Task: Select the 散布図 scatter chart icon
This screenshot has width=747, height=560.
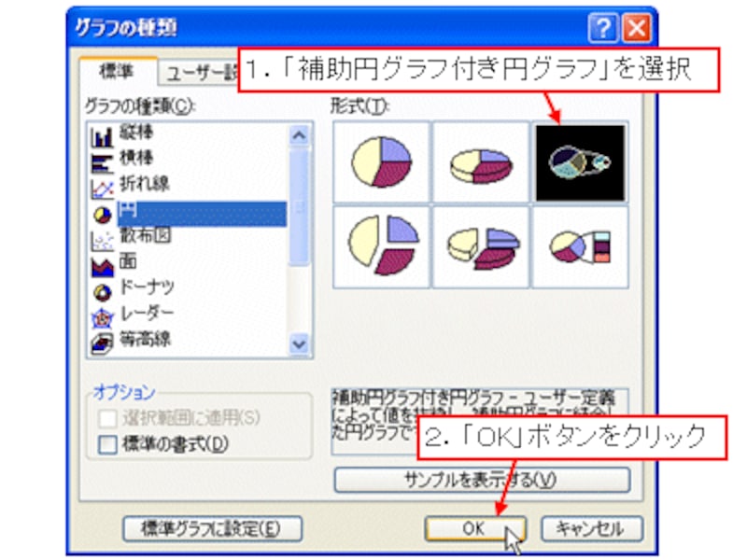Action: 102,240
